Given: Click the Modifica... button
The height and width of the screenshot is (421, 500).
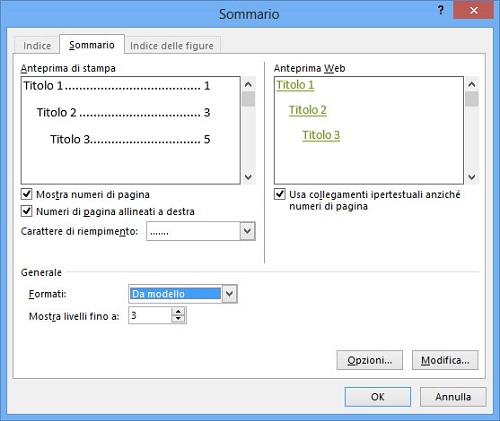Looking at the screenshot, I should tap(445, 360).
